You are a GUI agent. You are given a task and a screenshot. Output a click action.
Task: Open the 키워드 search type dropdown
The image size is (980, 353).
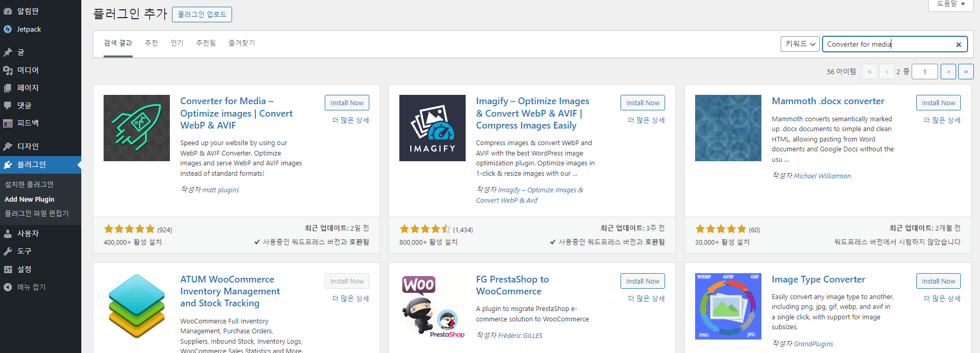pos(800,44)
